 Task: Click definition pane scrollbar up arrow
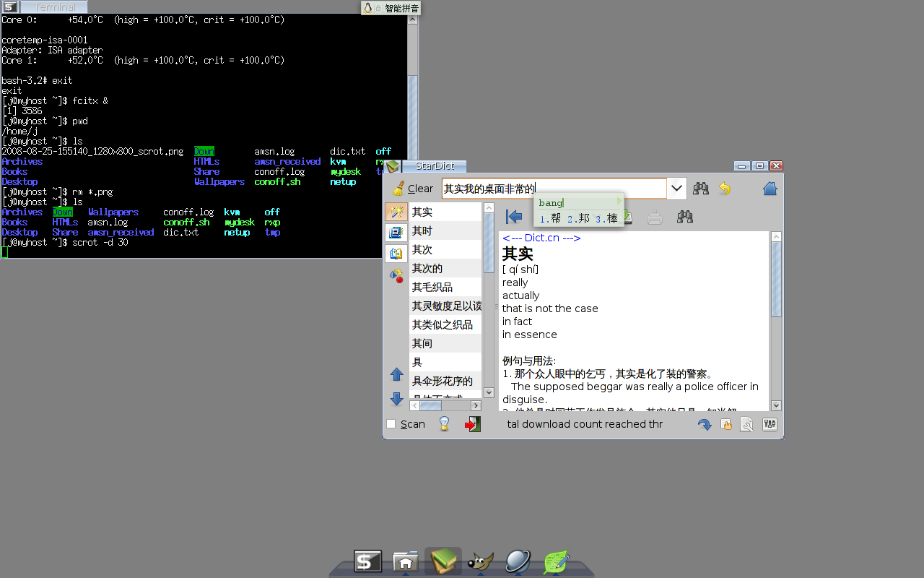coord(776,236)
